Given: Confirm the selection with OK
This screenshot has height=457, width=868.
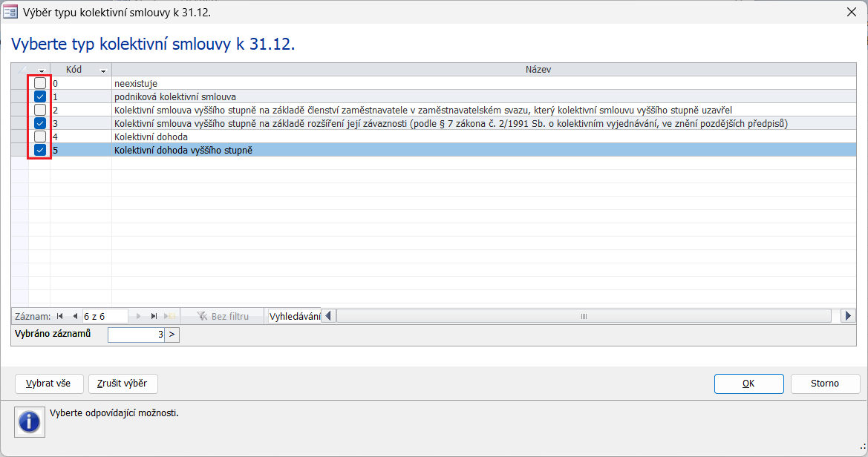Looking at the screenshot, I should (x=748, y=384).
